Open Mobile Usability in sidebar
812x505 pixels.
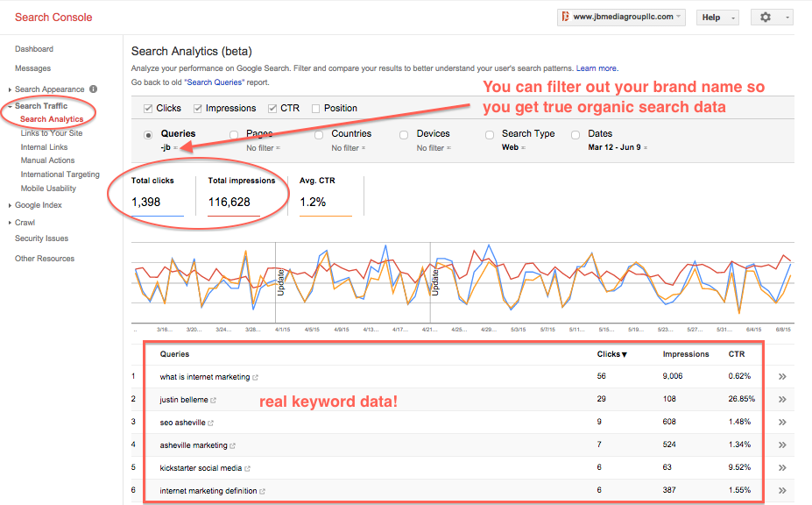[48, 188]
